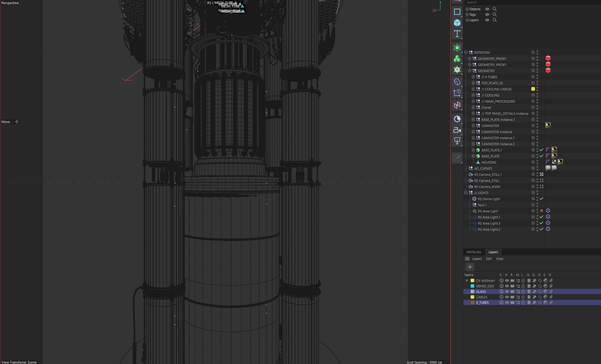The height and width of the screenshot is (364, 601).
Task: Click the Redshift proxy tag on GEOMETRY
Action: pos(548,70)
